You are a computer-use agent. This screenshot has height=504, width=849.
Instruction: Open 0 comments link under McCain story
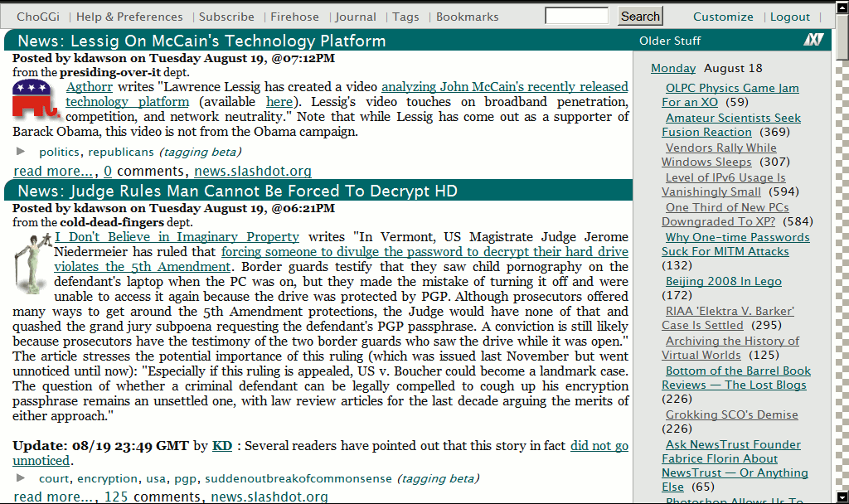[x=108, y=171]
